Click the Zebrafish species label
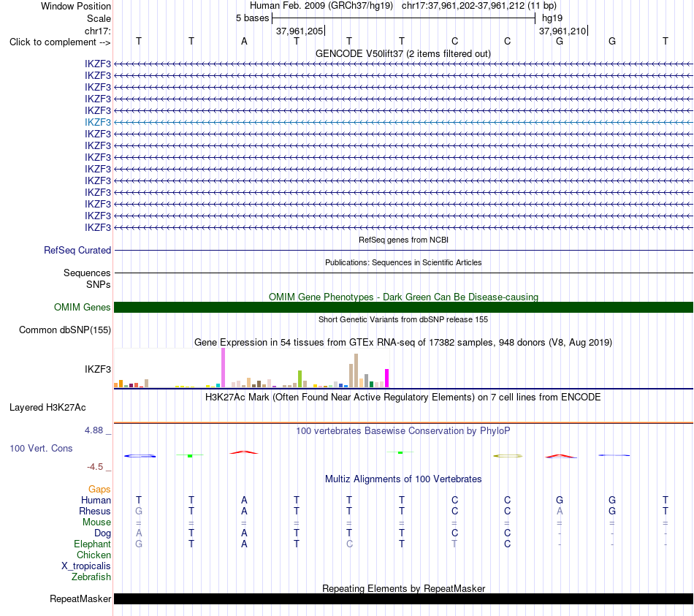This screenshot has height=616, width=694. [x=91, y=577]
